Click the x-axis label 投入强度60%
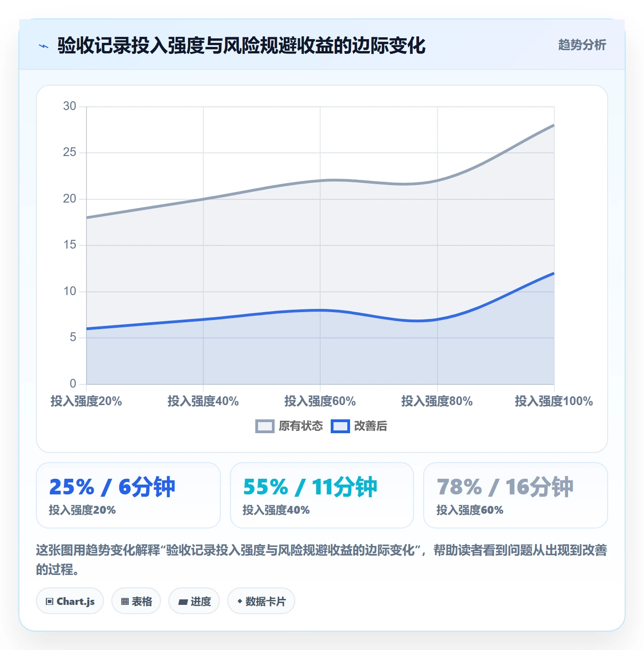This screenshot has width=644, height=650. click(320, 401)
